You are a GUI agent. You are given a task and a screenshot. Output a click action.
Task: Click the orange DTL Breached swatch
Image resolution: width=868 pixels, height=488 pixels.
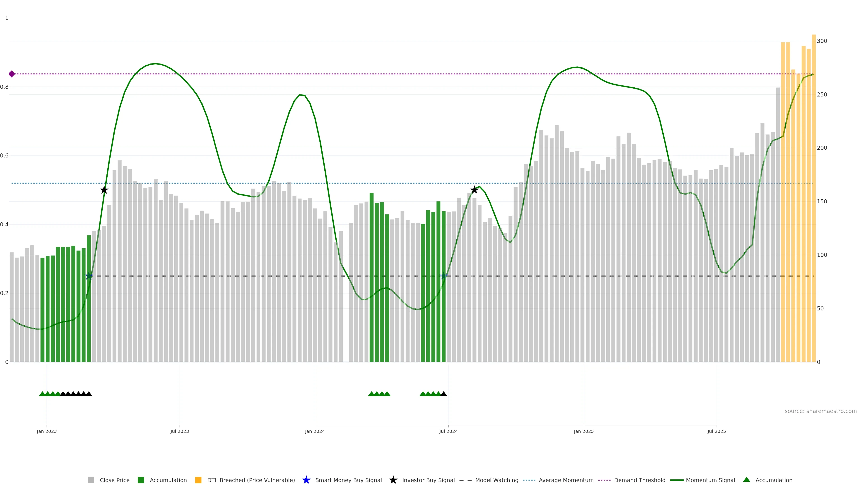[198, 480]
